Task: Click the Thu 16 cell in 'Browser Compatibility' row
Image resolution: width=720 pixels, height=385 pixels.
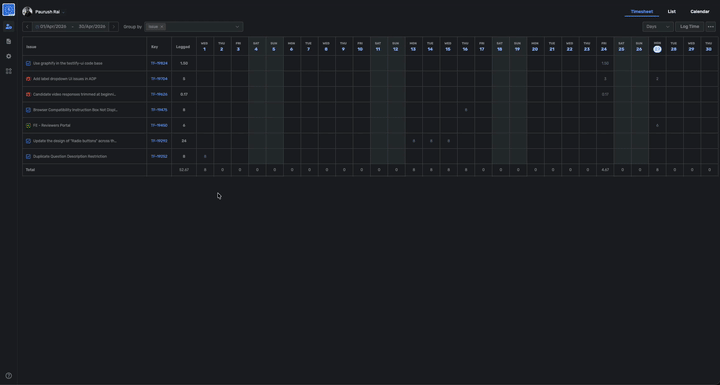Action: pos(466,110)
